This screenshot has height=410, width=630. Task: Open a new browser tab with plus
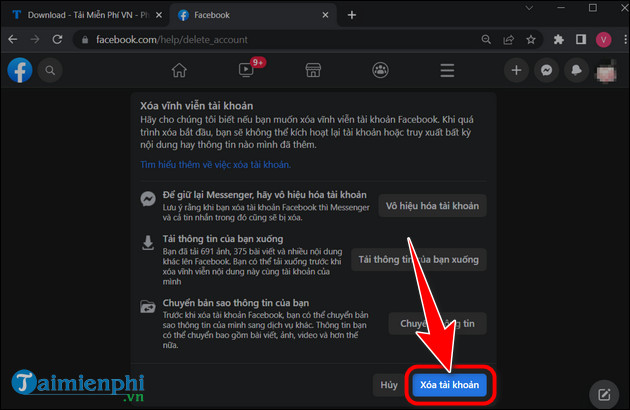352,15
